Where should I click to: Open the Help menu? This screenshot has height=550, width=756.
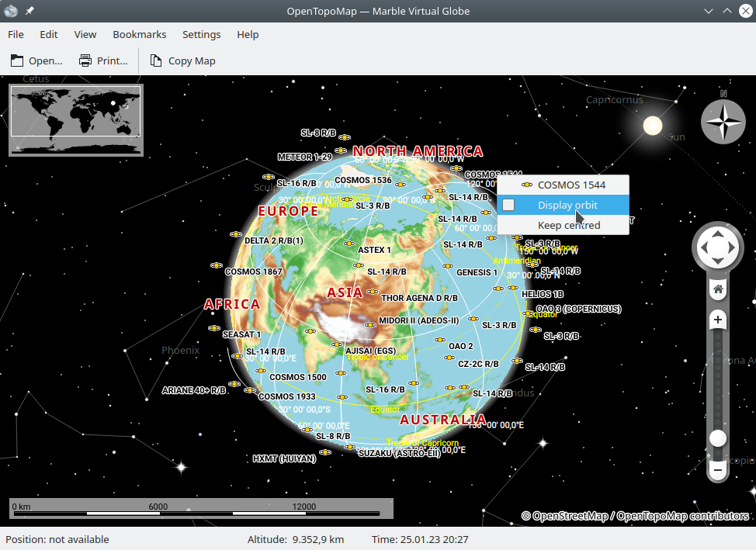pos(248,34)
